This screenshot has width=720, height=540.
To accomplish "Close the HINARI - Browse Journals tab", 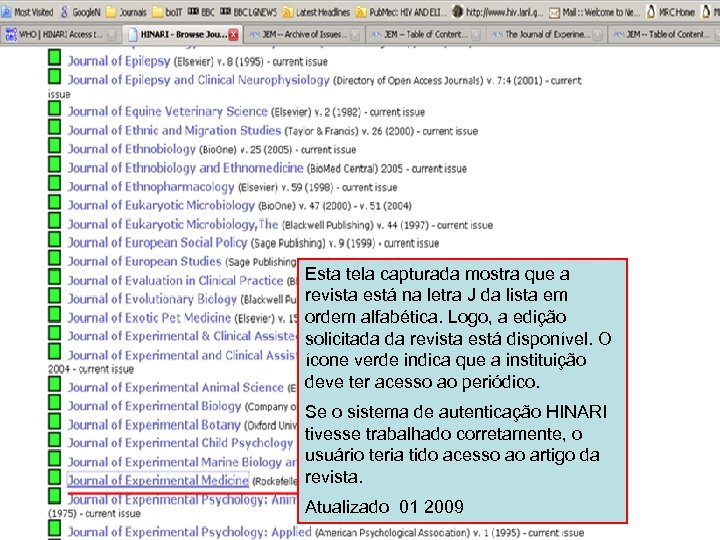I will 233,34.
